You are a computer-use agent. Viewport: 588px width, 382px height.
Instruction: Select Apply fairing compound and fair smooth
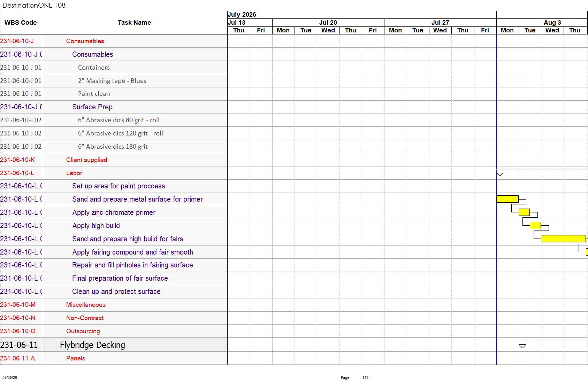tap(114, 252)
